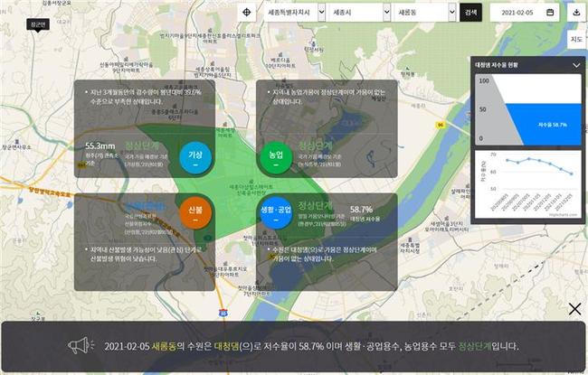Click 새롬동 highlighted in bottom notice

[x=164, y=346]
